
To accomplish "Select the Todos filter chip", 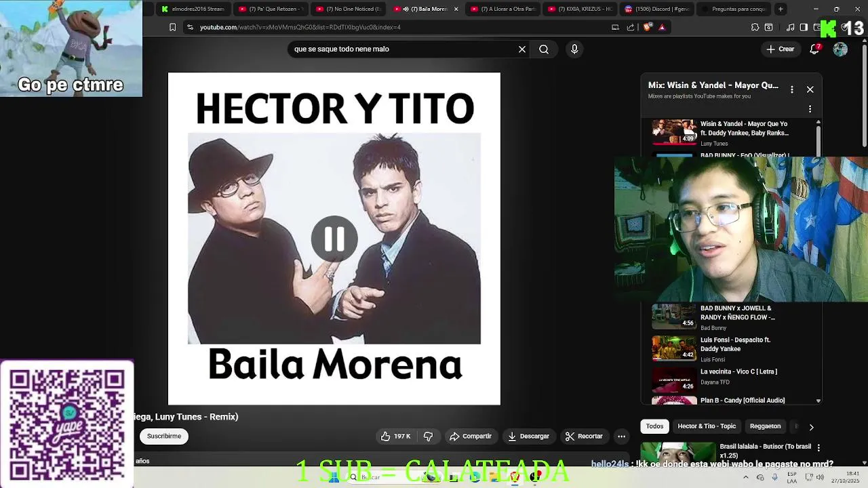I will (x=654, y=426).
